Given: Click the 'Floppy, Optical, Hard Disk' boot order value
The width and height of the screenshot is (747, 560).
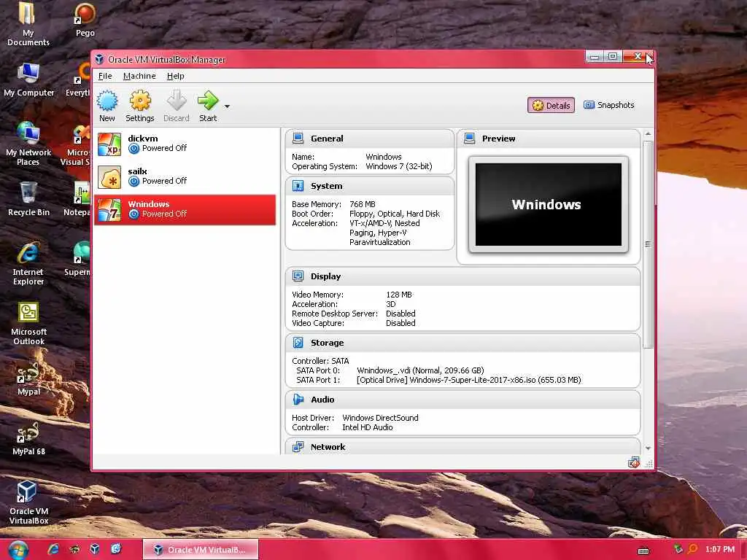Looking at the screenshot, I should 395,214.
